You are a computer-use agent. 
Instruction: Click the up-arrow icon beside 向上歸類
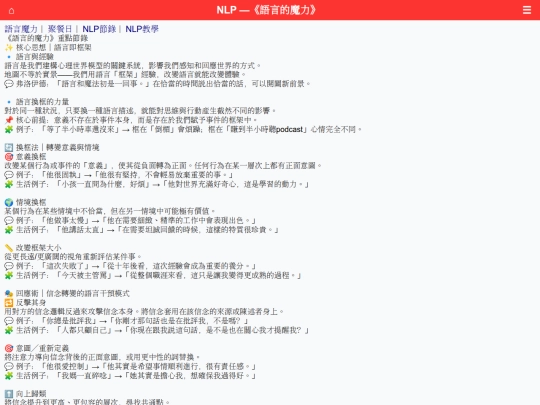click(9, 394)
